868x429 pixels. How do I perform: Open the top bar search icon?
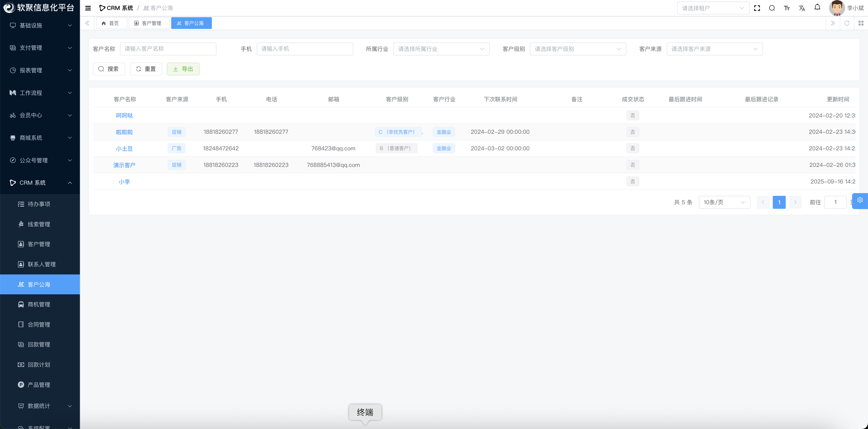click(772, 8)
